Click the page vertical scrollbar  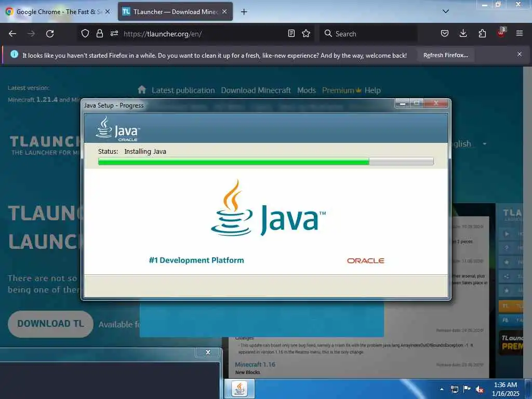(x=527, y=222)
